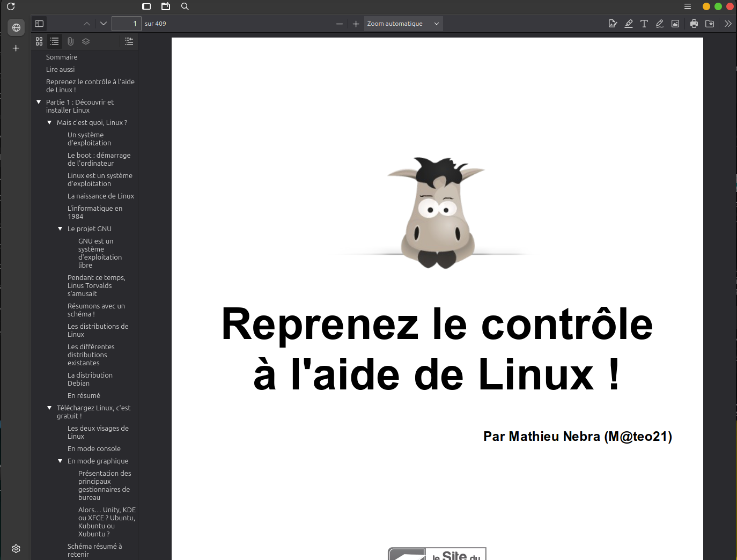Open 'En mode graphique' outline entry
The height and width of the screenshot is (560, 737).
coord(98,461)
